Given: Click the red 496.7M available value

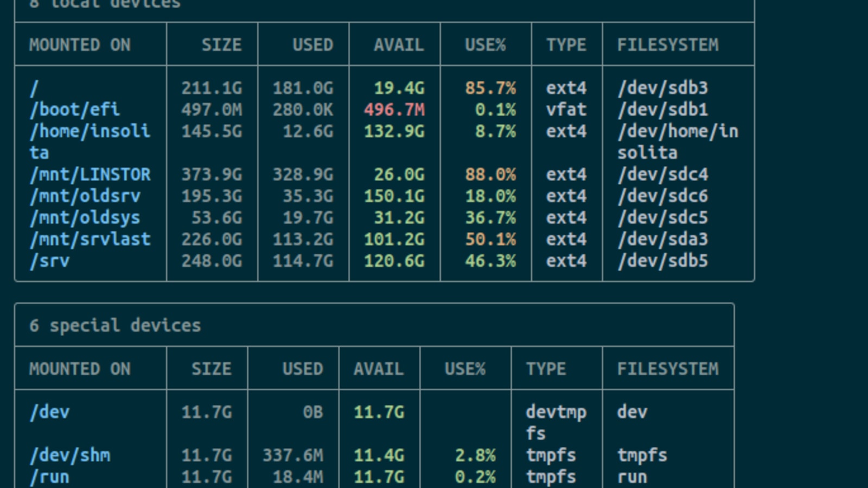Looking at the screenshot, I should [394, 110].
